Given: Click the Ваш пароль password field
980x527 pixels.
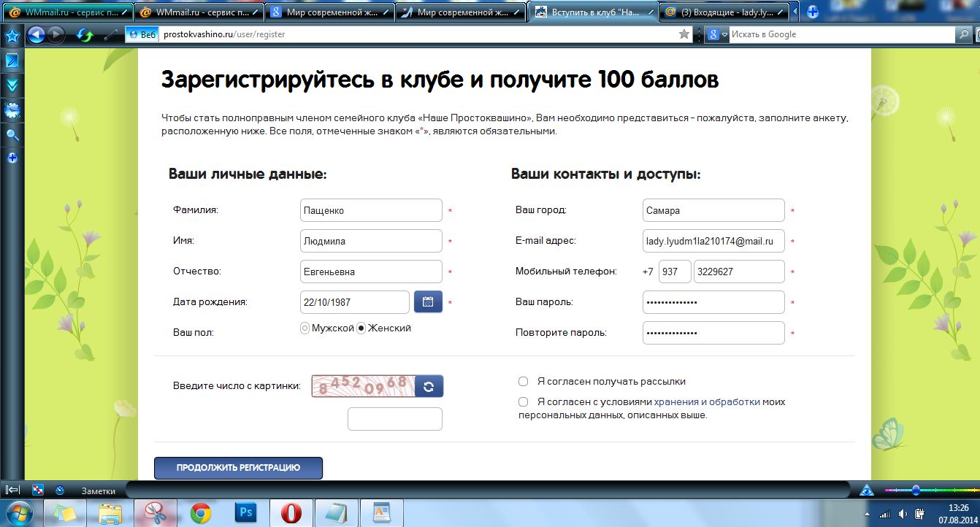Looking at the screenshot, I should tap(713, 302).
